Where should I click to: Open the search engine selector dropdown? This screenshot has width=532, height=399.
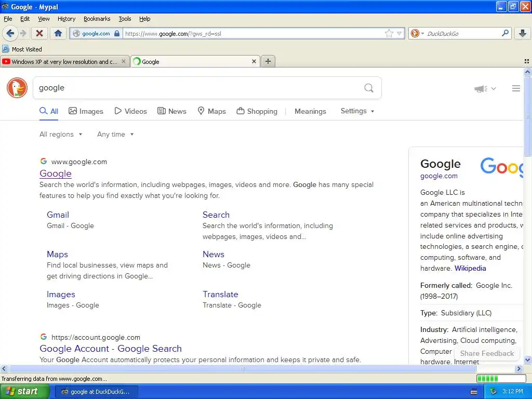point(417,33)
